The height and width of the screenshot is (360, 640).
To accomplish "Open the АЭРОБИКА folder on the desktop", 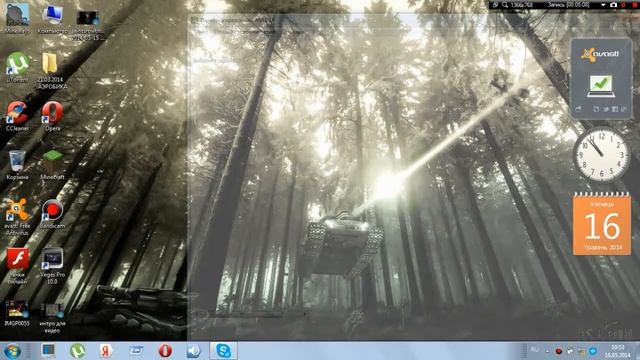I will point(52,71).
